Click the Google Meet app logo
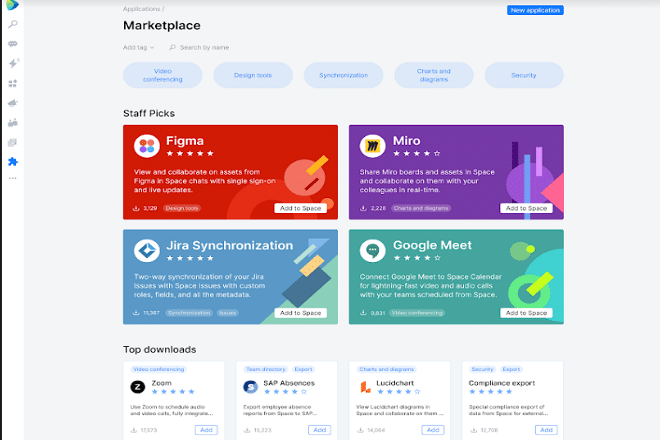The height and width of the screenshot is (440, 660). (x=373, y=251)
